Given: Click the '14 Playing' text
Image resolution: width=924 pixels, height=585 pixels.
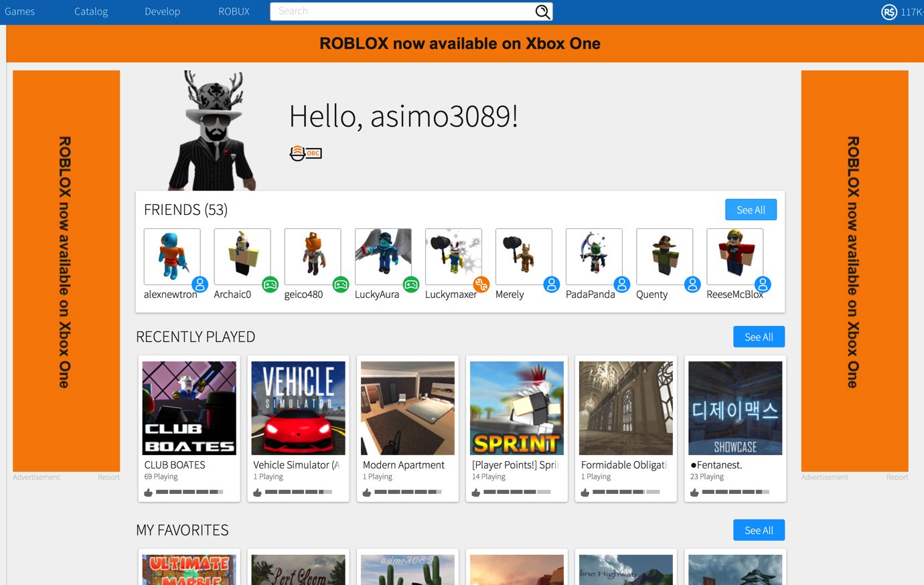Looking at the screenshot, I should tap(489, 477).
